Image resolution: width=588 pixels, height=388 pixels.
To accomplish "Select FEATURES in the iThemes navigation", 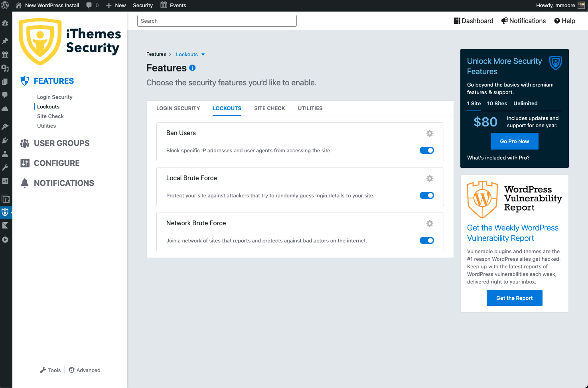I will [x=47, y=81].
